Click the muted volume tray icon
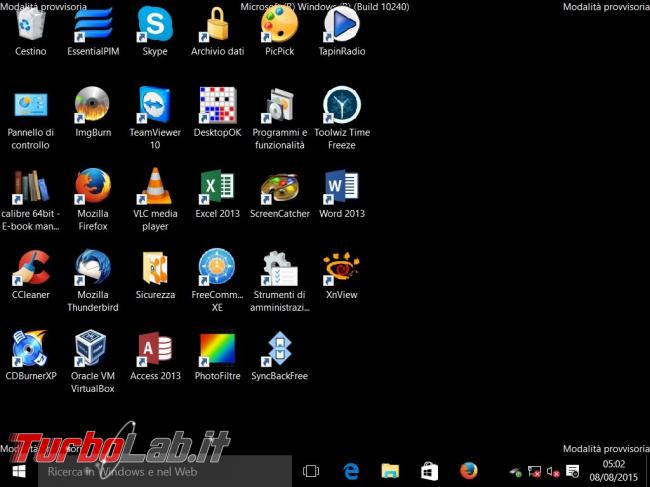This screenshot has width=650, height=487. [x=553, y=471]
